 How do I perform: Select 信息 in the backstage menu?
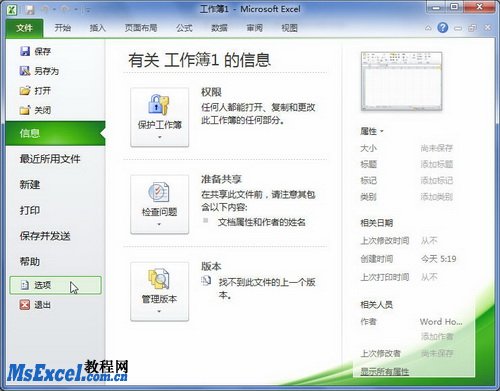click(55, 133)
